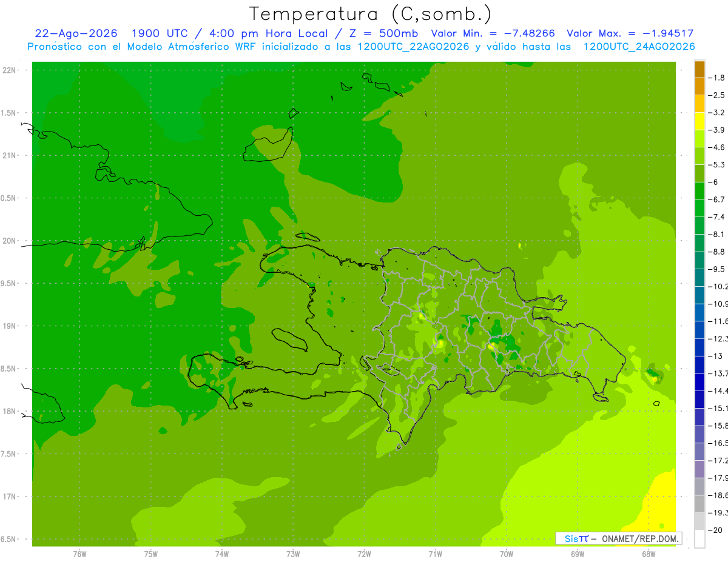Viewport: 728px width, 562px height.
Task: Click the '71W' longitude axis label
Action: tap(436, 554)
